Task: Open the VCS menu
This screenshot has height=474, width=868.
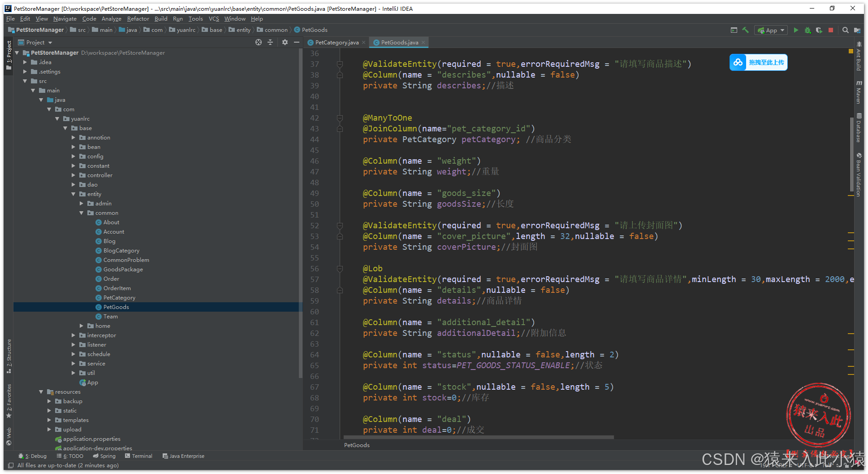Action: [214, 19]
